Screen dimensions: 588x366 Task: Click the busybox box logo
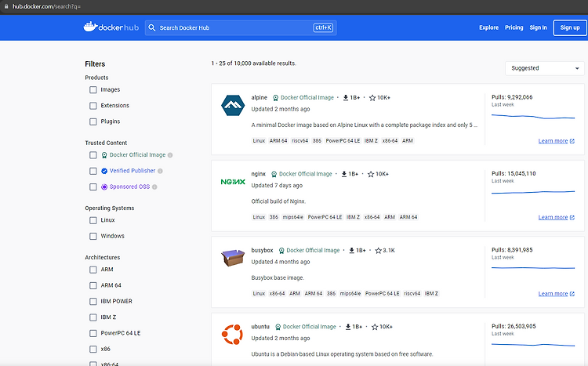233,258
